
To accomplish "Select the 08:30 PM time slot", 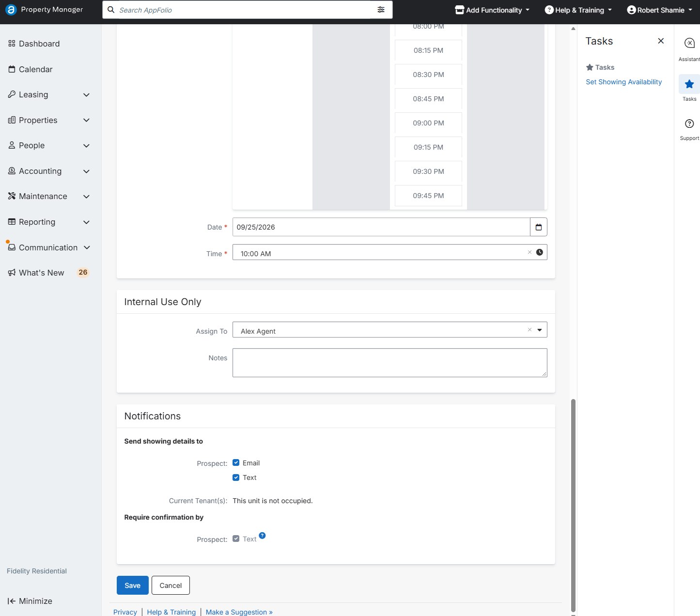I will pyautogui.click(x=428, y=75).
